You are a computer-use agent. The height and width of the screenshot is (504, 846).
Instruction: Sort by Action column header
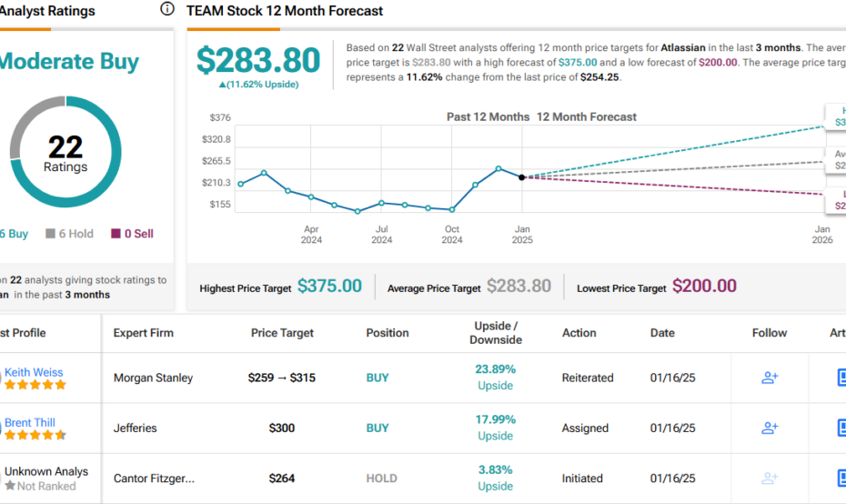(579, 333)
